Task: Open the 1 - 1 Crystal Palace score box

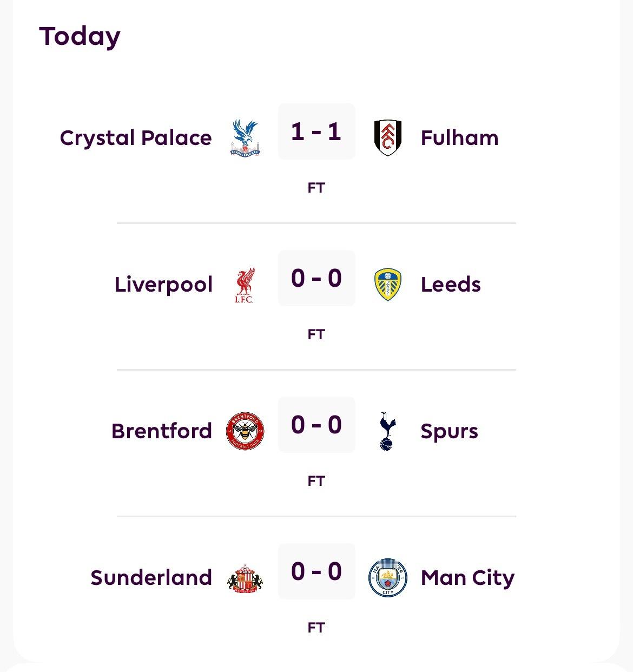Action: [x=316, y=131]
